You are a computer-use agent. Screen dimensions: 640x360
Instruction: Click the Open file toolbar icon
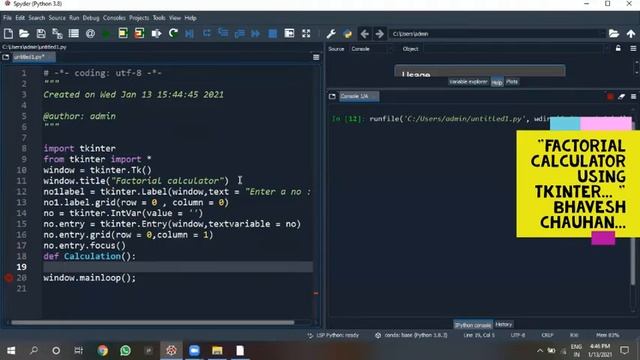coord(24,33)
